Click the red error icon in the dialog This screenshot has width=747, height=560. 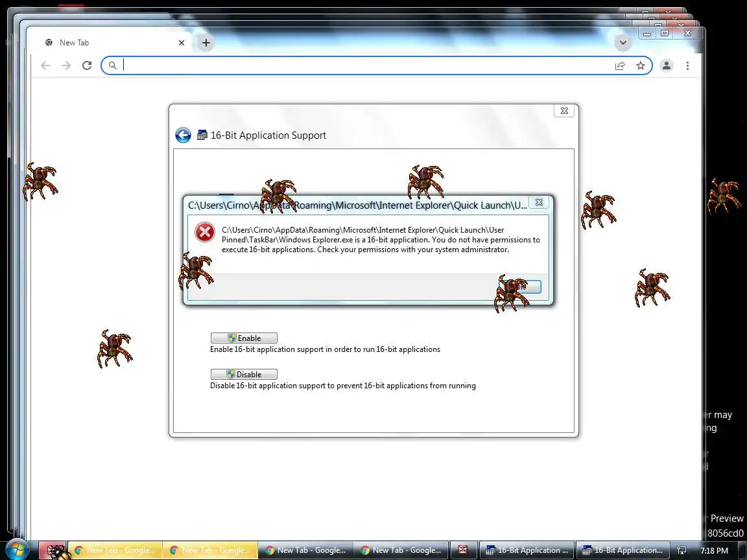205,233
